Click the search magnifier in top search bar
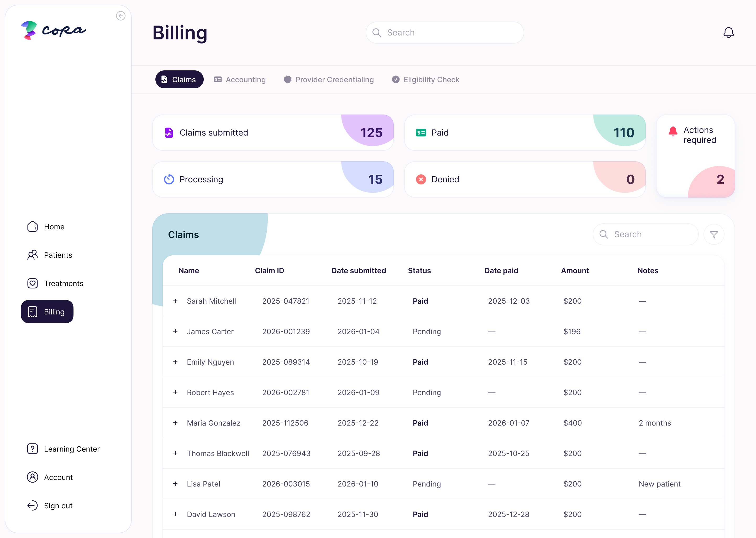The height and width of the screenshot is (538, 756). [376, 33]
